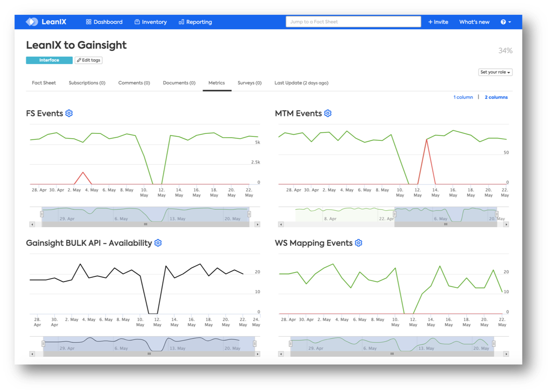The image size is (550, 392).
Task: Click the Jump to a Fact Sheet search field
Action: coord(353,21)
